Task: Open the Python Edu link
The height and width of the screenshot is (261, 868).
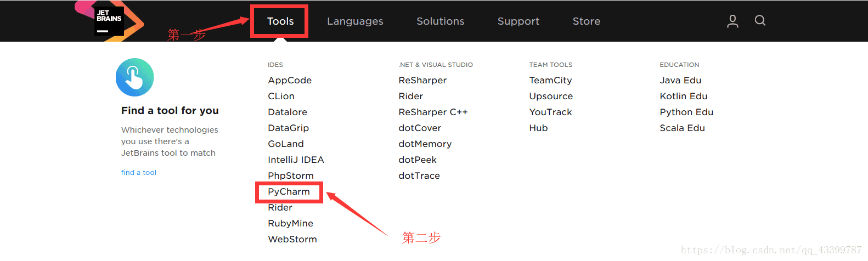Action: point(686,112)
